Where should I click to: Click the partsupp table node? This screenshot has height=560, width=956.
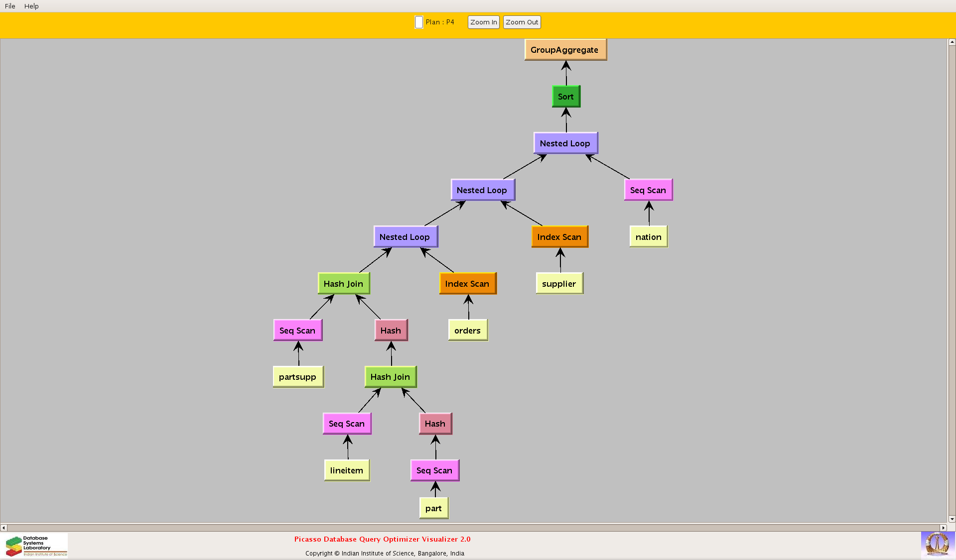click(x=298, y=377)
